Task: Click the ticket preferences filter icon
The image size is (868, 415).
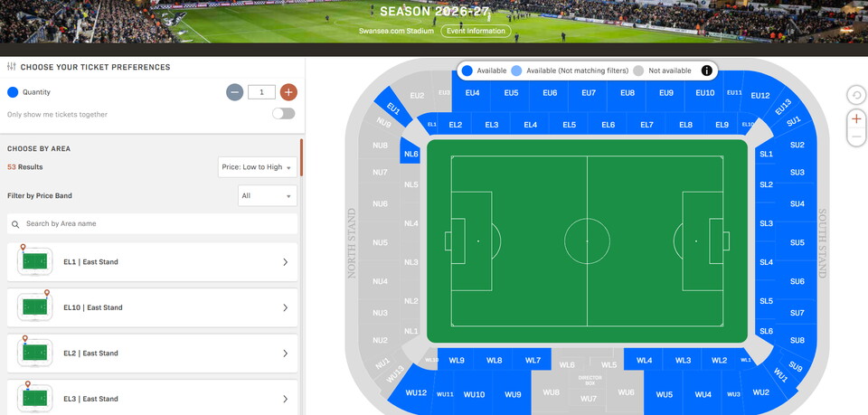Action: point(12,67)
